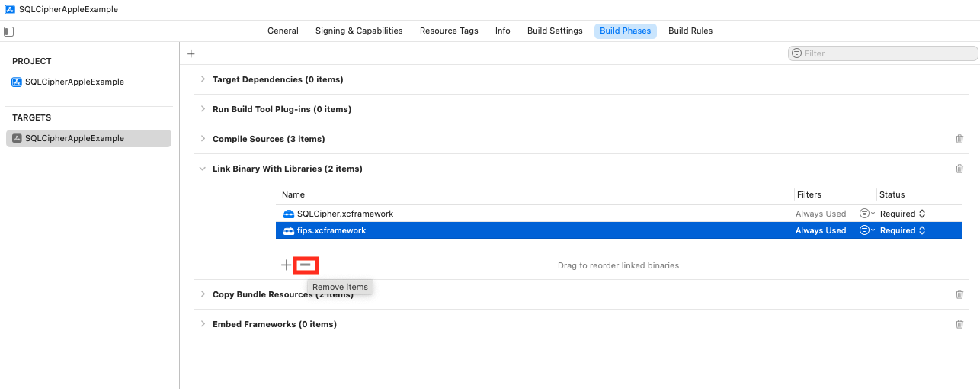980x389 pixels.
Task: Add a new build phase with top plus icon
Action: [191, 53]
